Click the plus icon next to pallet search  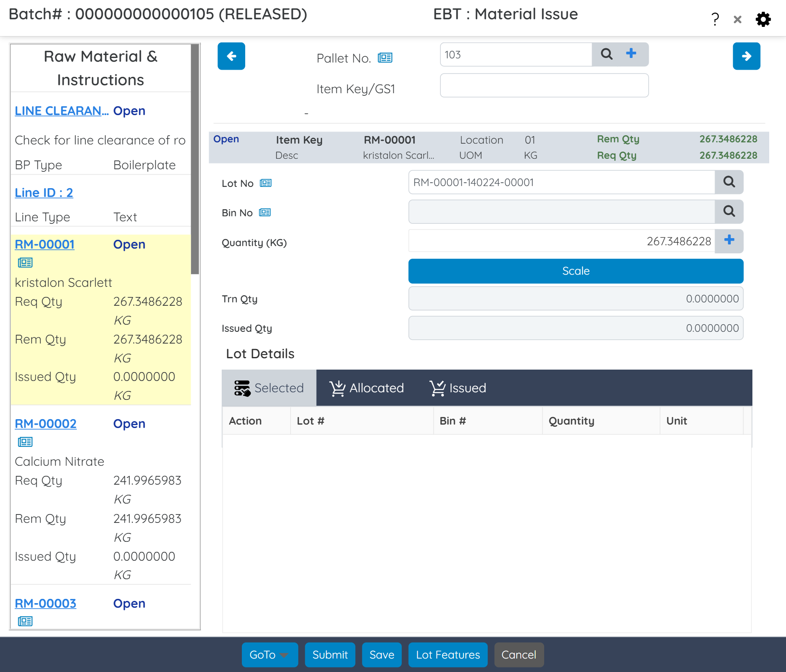(x=631, y=53)
